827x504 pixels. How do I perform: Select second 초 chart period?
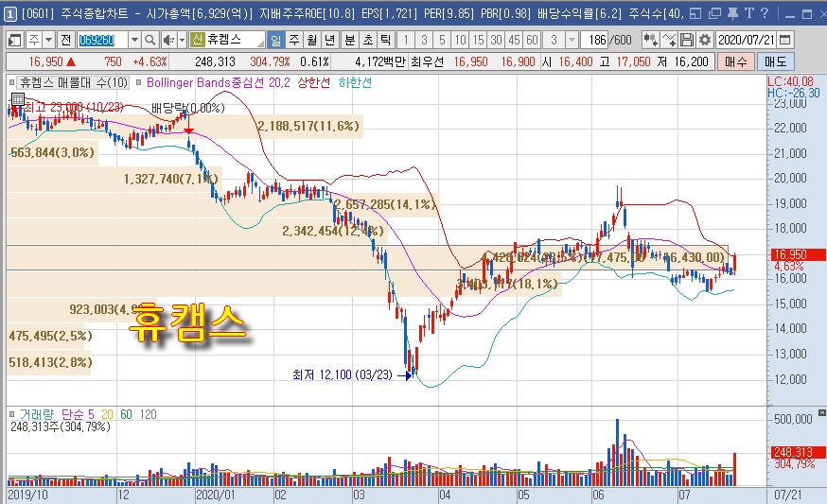(x=368, y=40)
